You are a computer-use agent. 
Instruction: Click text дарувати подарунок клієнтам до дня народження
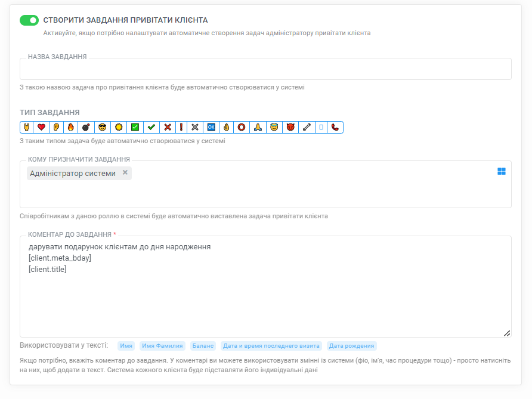pos(119,247)
